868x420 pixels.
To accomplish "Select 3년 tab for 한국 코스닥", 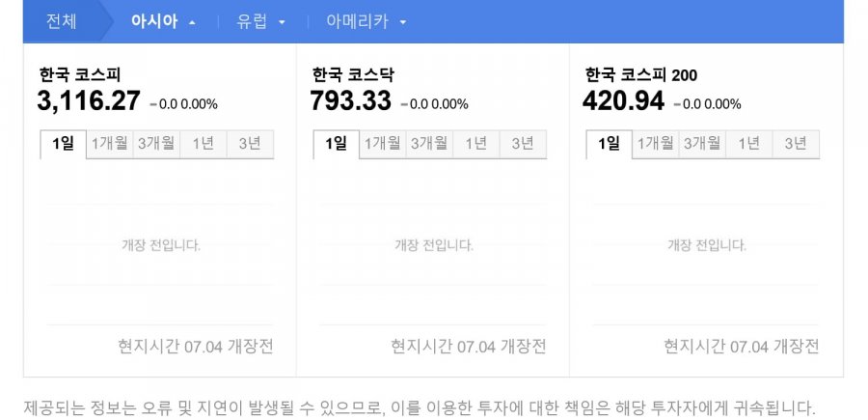I will [x=523, y=144].
